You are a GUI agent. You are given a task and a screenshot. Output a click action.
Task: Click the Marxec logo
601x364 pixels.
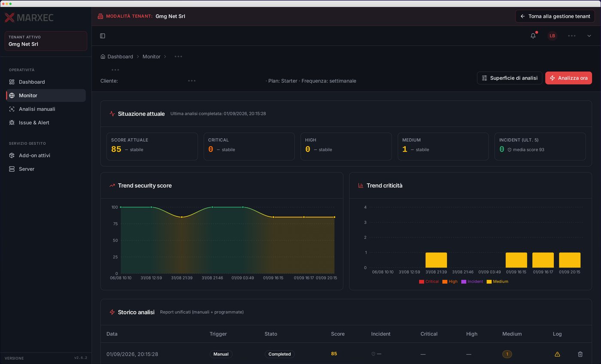[x=29, y=18]
